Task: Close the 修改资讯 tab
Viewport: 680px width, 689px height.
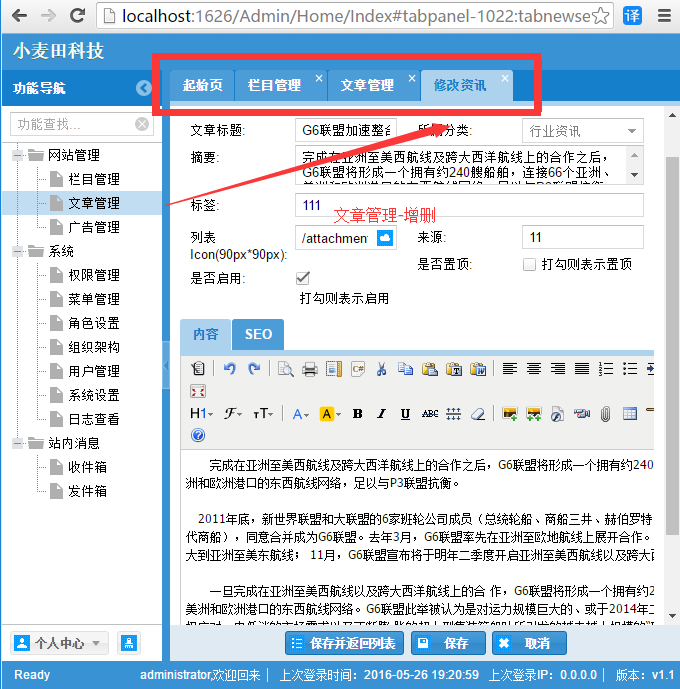Action: [x=505, y=78]
